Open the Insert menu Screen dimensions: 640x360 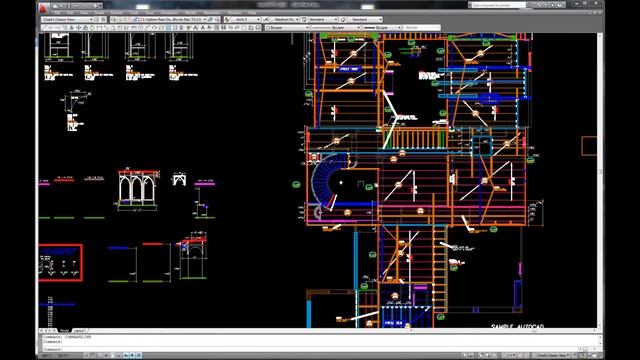pyautogui.click(x=99, y=13)
